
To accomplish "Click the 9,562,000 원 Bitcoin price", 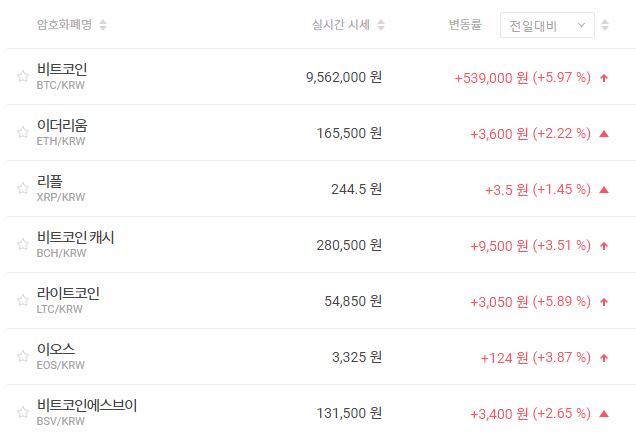I will tap(343, 76).
